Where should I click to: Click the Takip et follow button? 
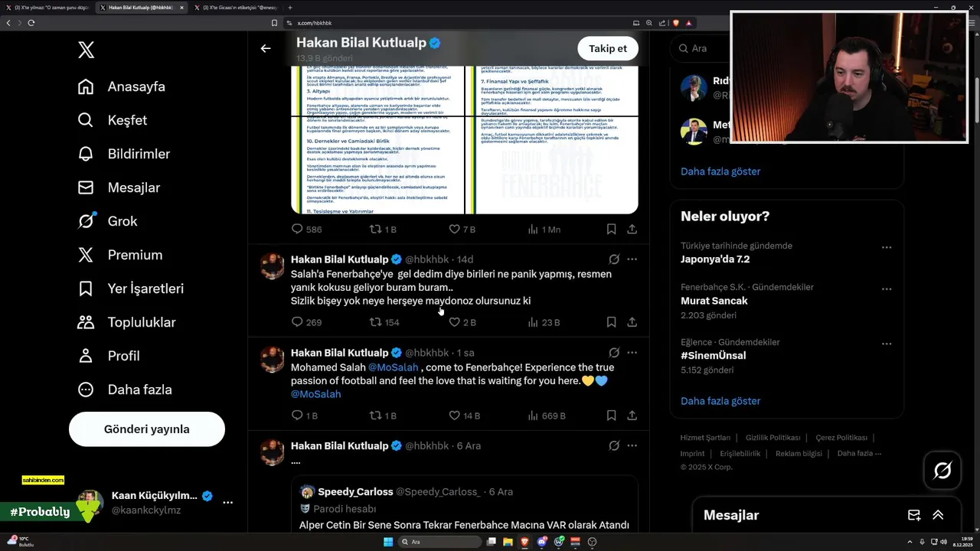coord(608,48)
